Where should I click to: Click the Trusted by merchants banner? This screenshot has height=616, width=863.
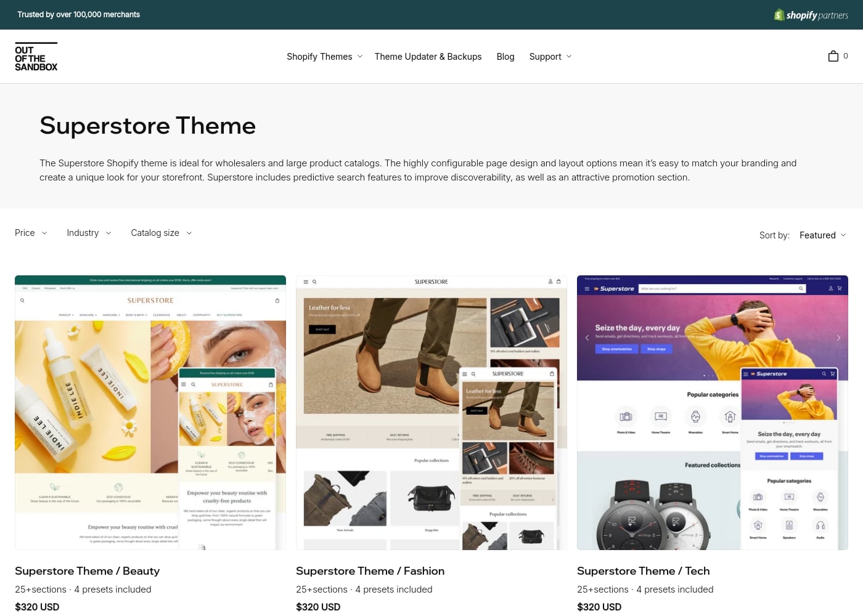[78, 14]
